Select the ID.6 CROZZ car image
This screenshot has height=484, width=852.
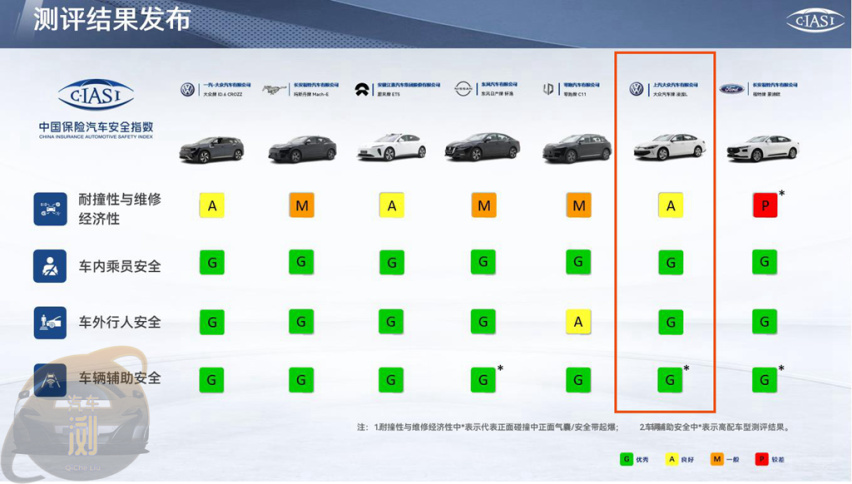click(212, 149)
